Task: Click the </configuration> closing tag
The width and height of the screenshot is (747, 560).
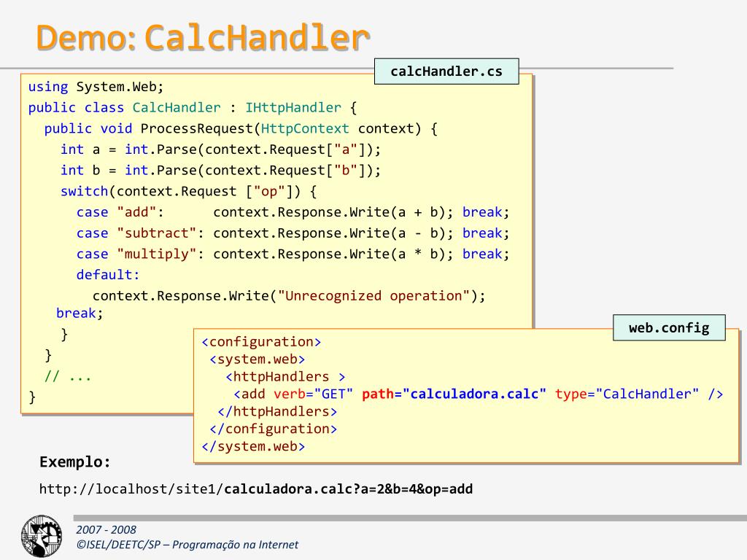Action: pyautogui.click(x=274, y=429)
